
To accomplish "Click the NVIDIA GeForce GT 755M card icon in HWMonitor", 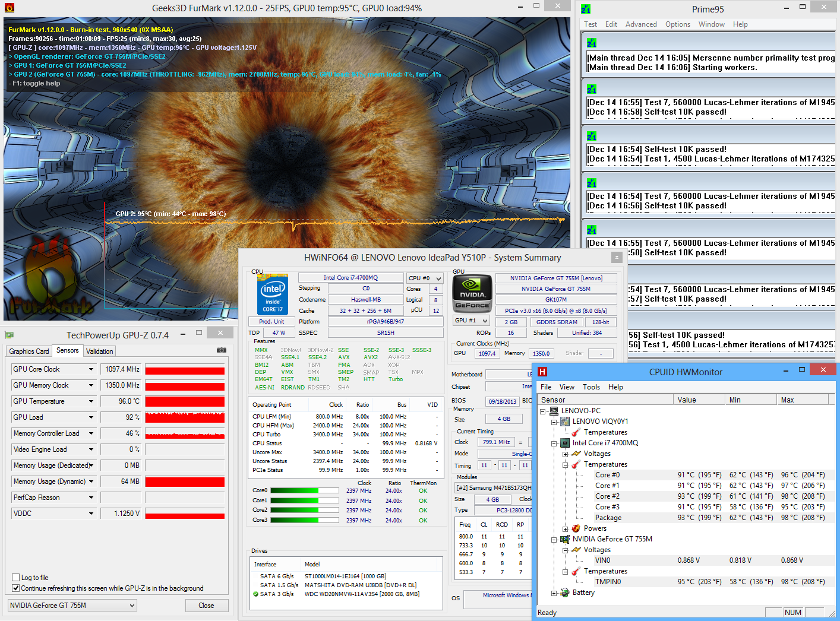I will 565,539.
